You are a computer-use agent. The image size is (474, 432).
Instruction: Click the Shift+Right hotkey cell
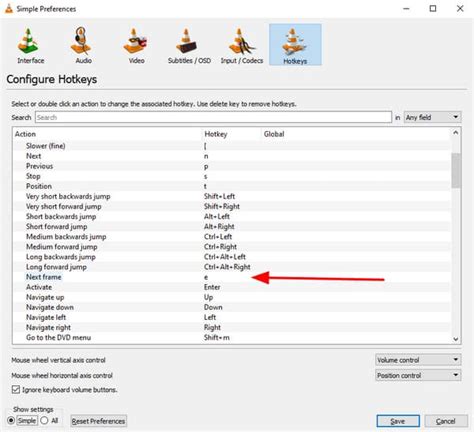tap(222, 206)
